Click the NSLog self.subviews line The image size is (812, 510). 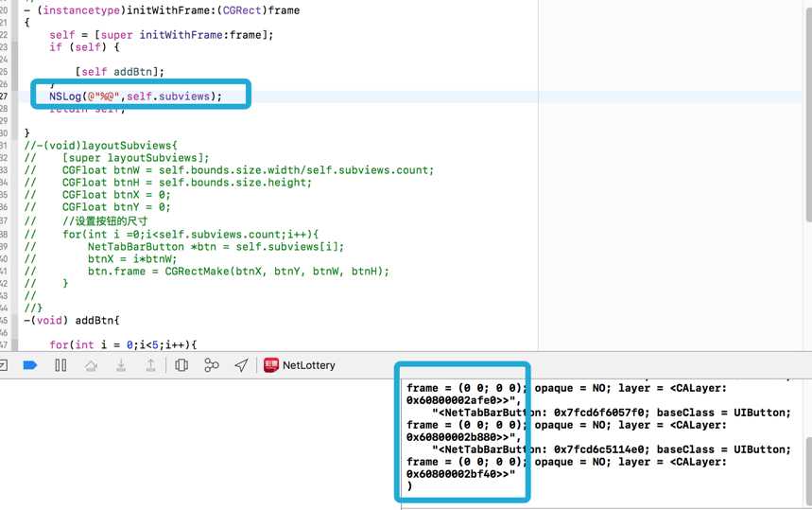136,97
